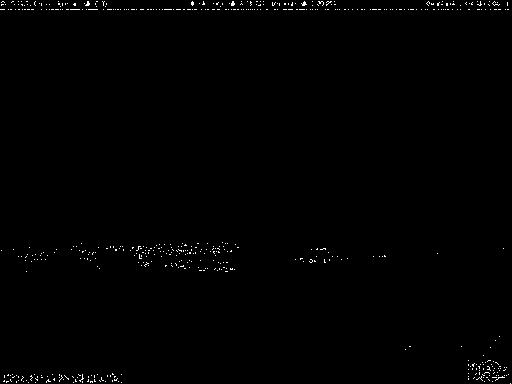This screenshot has height=384, width=512.
Task: Click the tiny light pair at lower right
Action: point(408,348)
